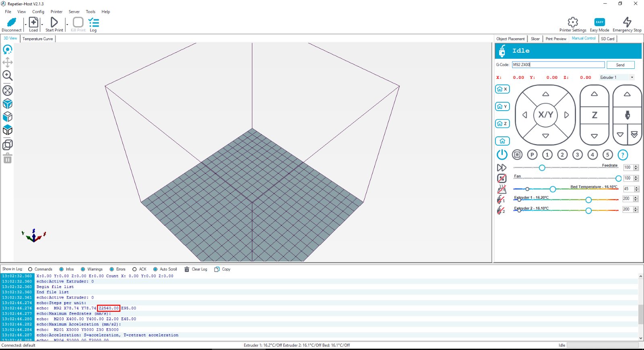Toggle Errors in log filter
Image resolution: width=644 pixels, height=350 pixels.
[x=112, y=270]
